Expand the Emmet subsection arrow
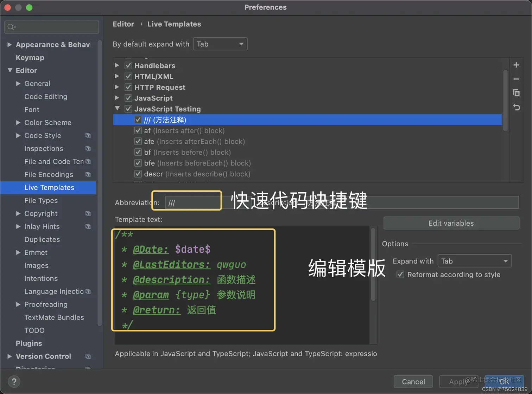Image resolution: width=532 pixels, height=394 pixels. pos(18,252)
